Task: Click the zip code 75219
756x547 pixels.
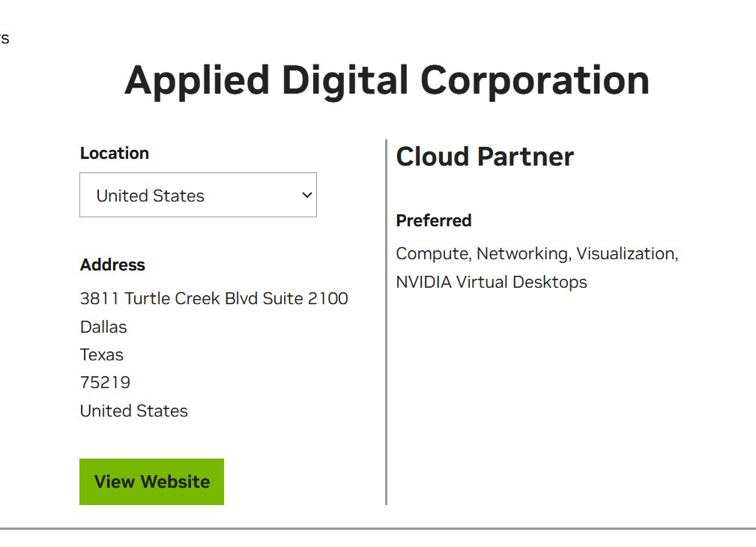Action: point(105,382)
